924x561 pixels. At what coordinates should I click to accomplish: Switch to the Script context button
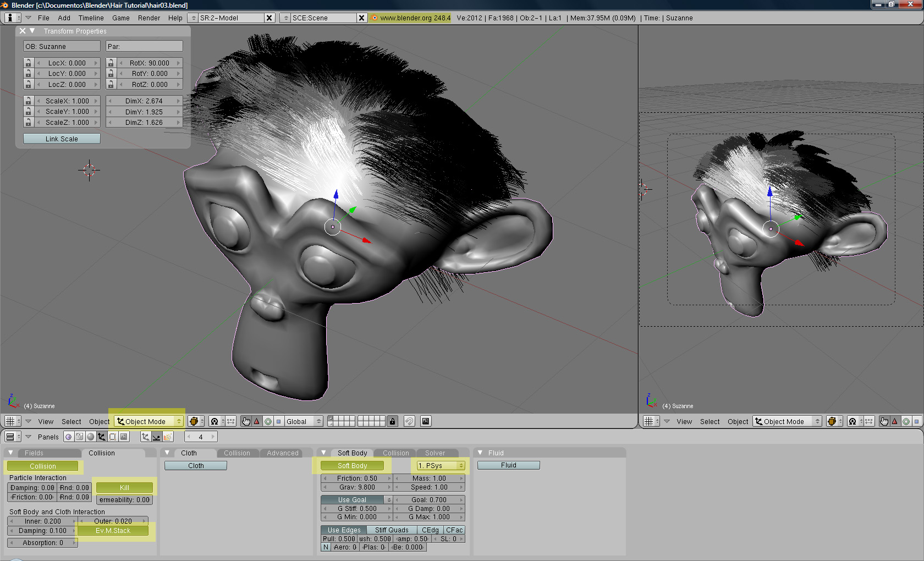pos(79,437)
